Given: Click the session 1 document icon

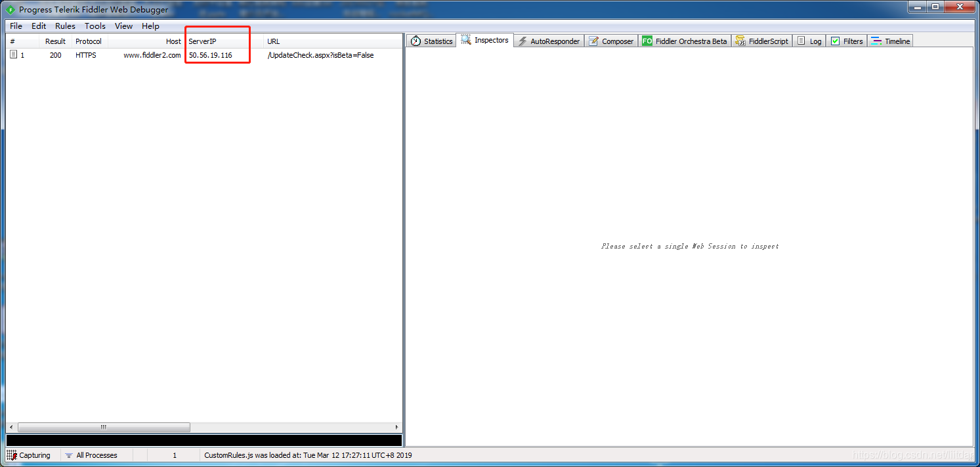Looking at the screenshot, I should pos(13,55).
